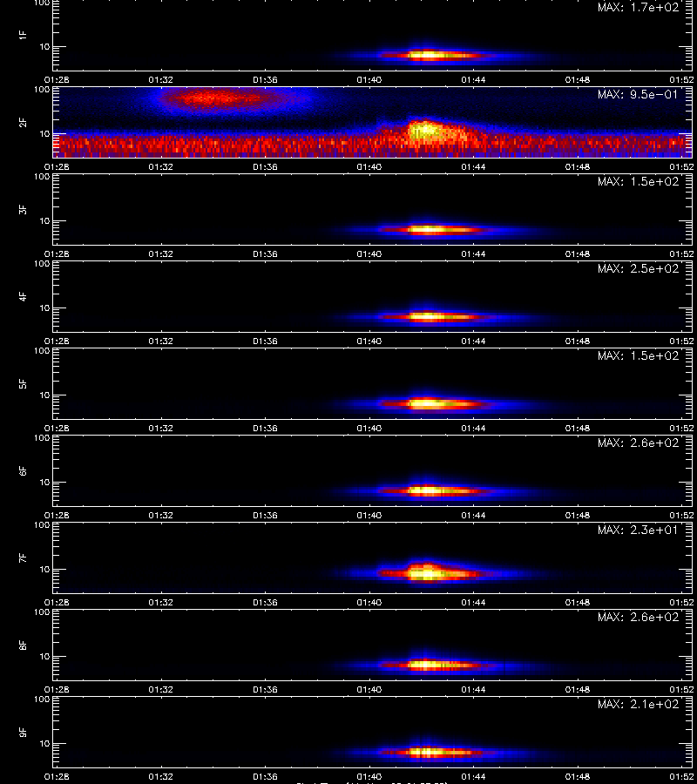Click the 10 energy tick label of 9F panel

(x=45, y=744)
